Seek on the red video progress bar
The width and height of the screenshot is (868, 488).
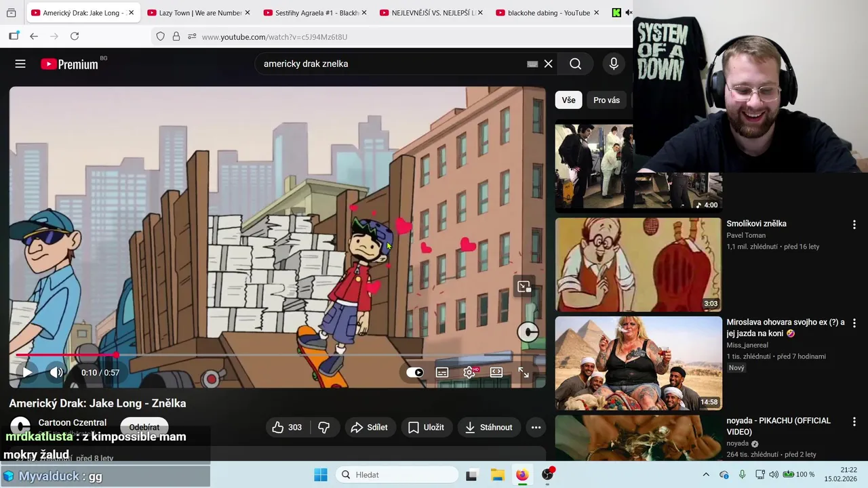click(277, 354)
